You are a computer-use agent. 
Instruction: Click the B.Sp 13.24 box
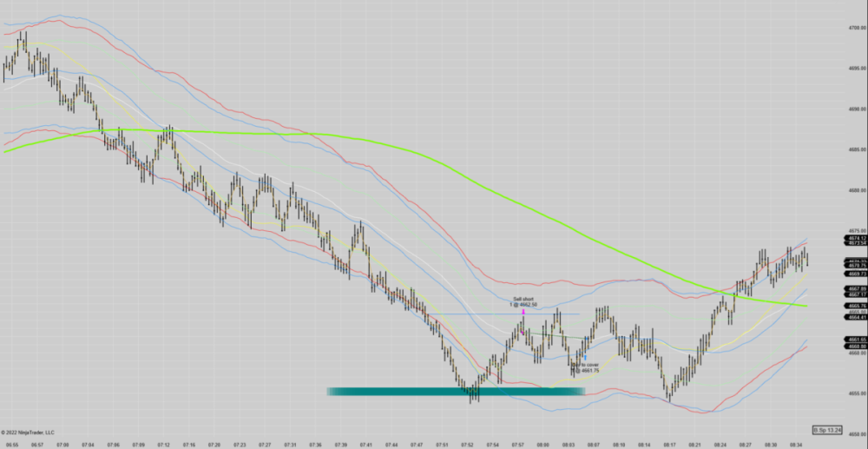(x=827, y=430)
